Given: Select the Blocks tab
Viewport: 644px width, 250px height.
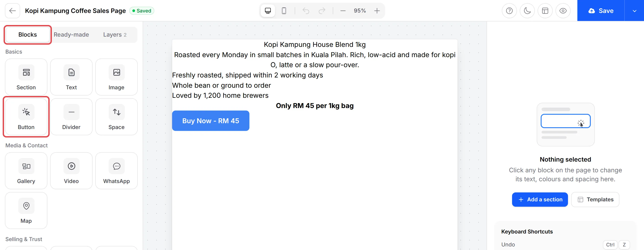Looking at the screenshot, I should click(x=28, y=35).
